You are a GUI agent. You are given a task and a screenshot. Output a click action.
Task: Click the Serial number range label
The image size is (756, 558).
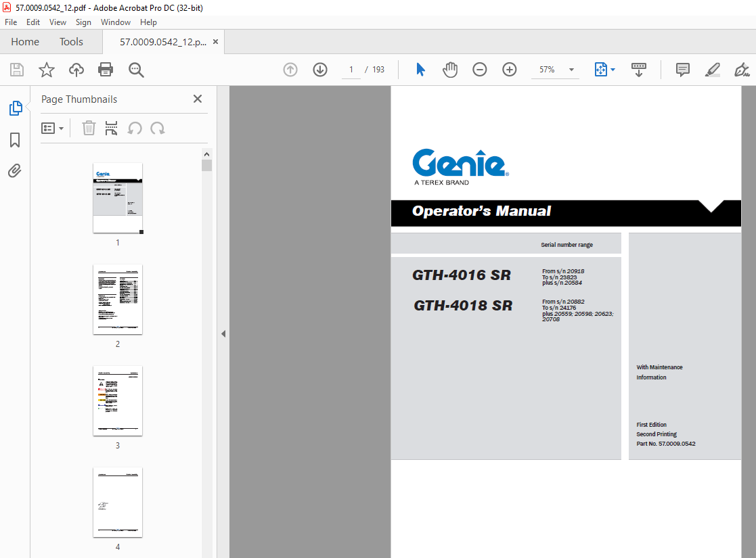coord(566,245)
